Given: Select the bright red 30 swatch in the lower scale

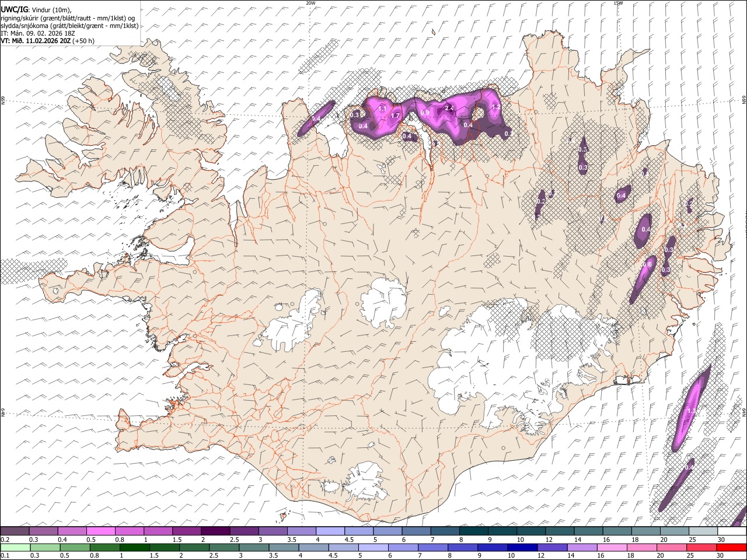Looking at the screenshot, I should 731,547.
